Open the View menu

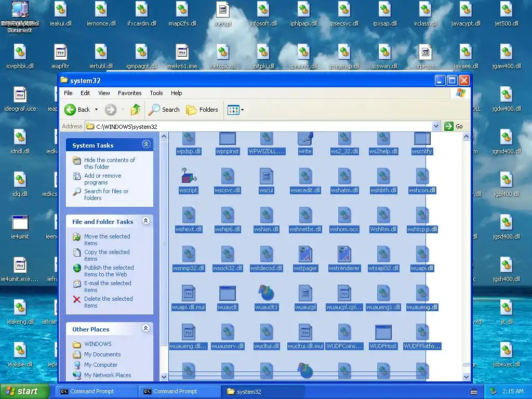[104, 93]
